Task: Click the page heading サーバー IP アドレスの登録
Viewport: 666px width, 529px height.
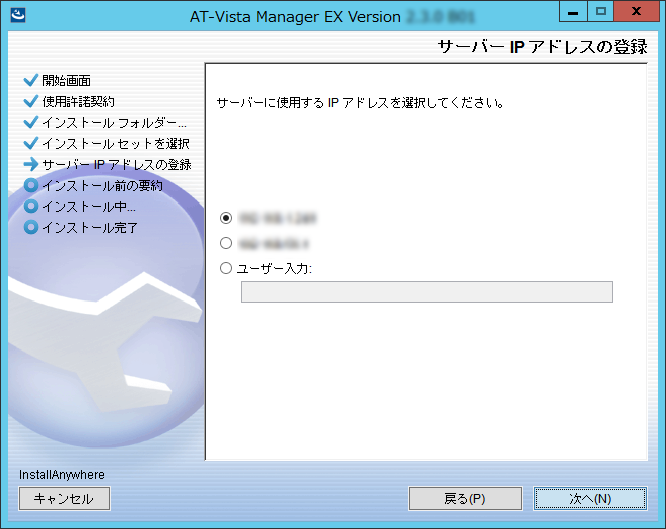Action: (x=542, y=46)
